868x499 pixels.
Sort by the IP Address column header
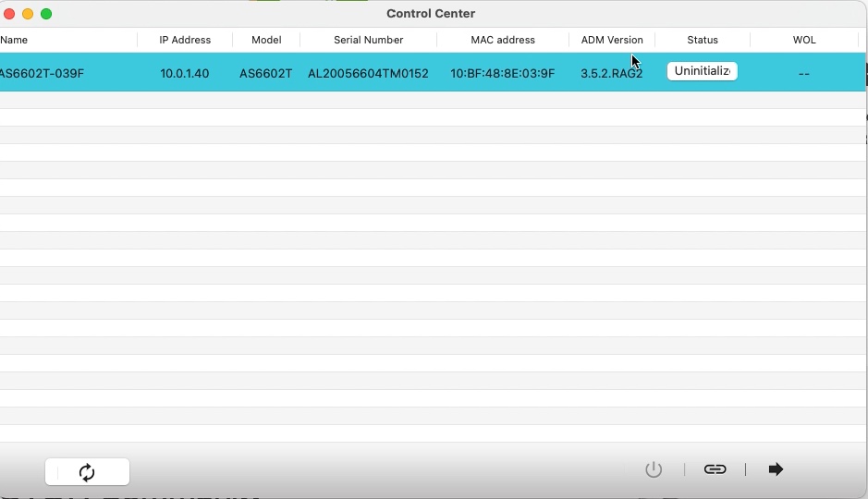pos(185,40)
